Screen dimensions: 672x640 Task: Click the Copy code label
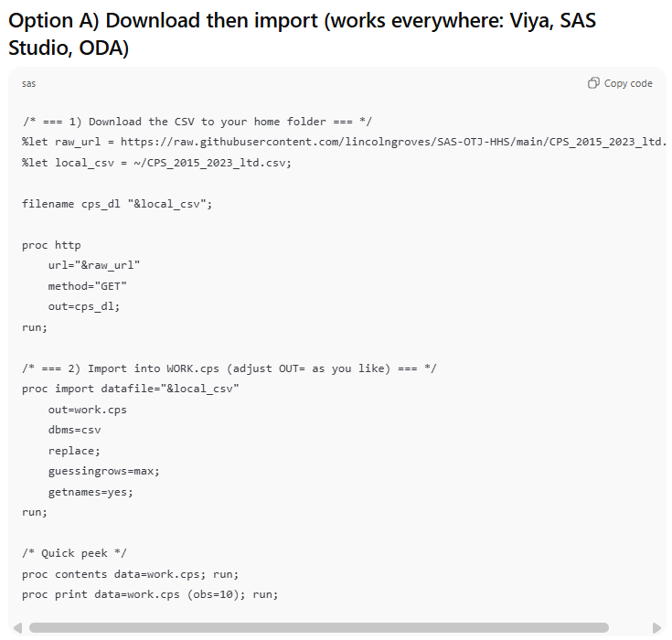[x=628, y=83]
